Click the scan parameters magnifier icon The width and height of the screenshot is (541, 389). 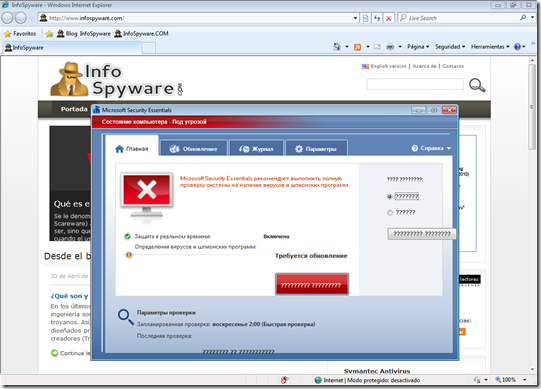(x=126, y=317)
